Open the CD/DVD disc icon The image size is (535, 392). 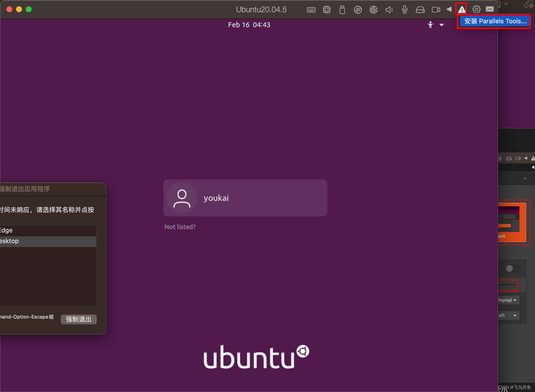pos(358,10)
